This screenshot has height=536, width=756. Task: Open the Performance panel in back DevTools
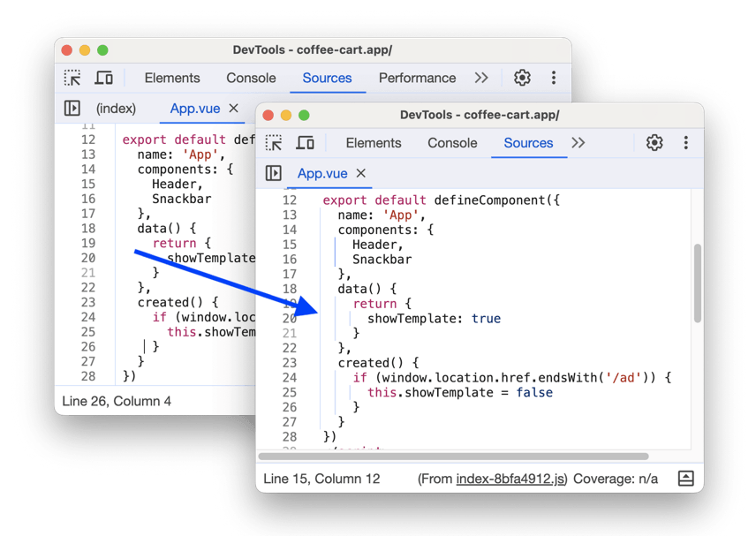tap(417, 78)
